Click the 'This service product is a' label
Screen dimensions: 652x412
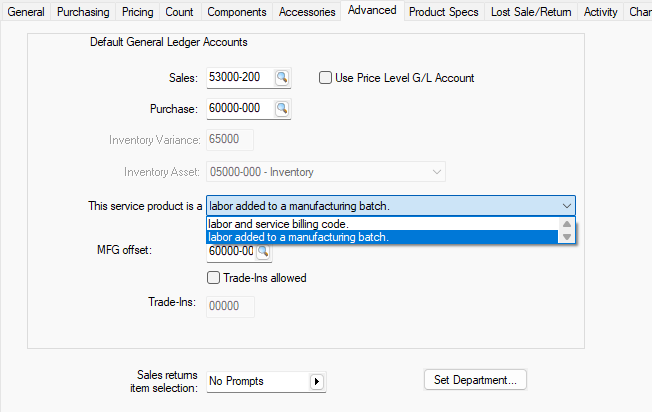[145, 206]
